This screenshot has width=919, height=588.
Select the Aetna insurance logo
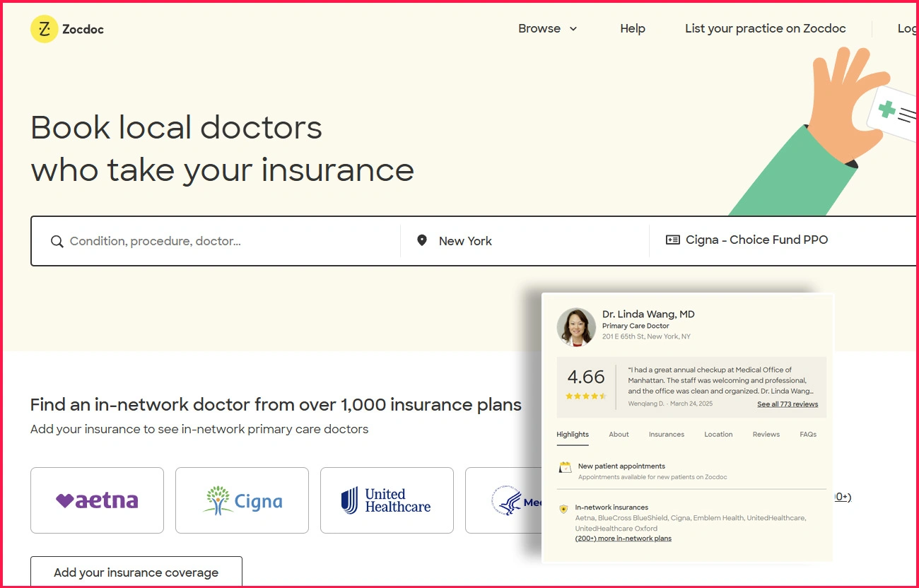(98, 500)
